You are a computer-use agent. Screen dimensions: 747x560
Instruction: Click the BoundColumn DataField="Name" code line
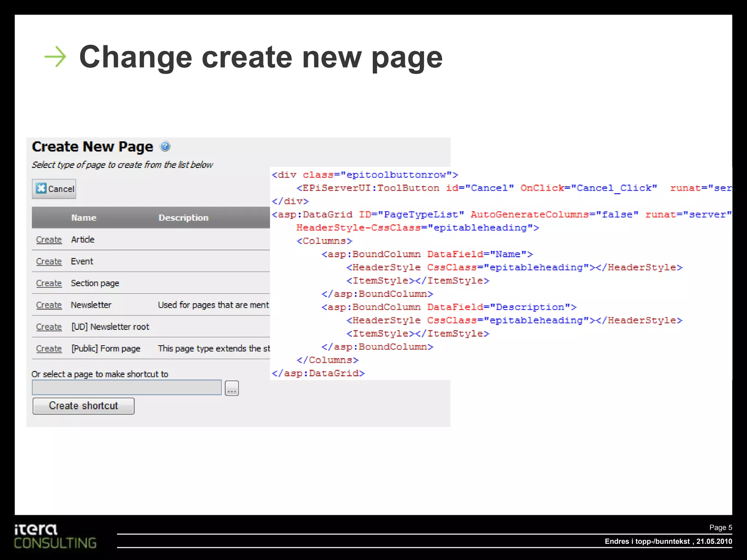coord(427,254)
